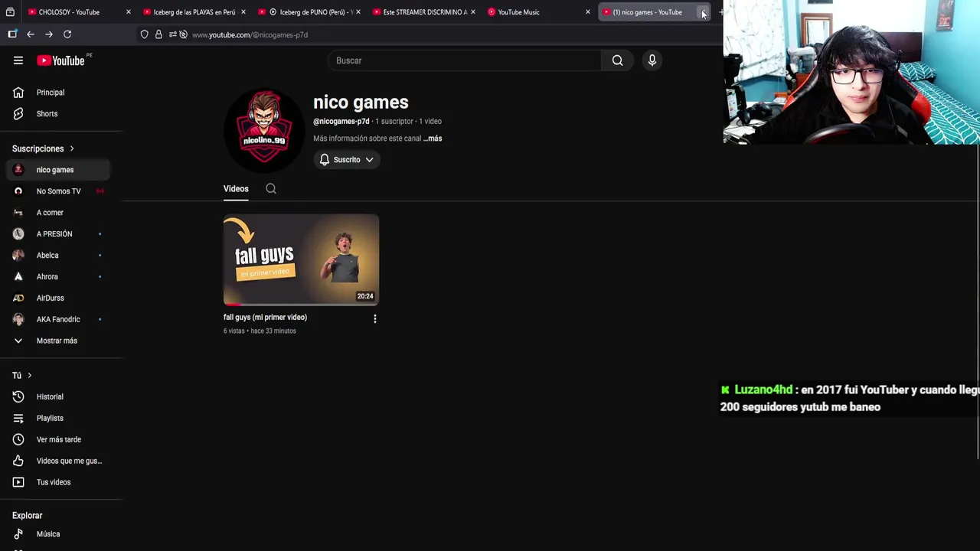Click nico games channel avatar
This screenshot has height=551, width=980.
[264, 130]
